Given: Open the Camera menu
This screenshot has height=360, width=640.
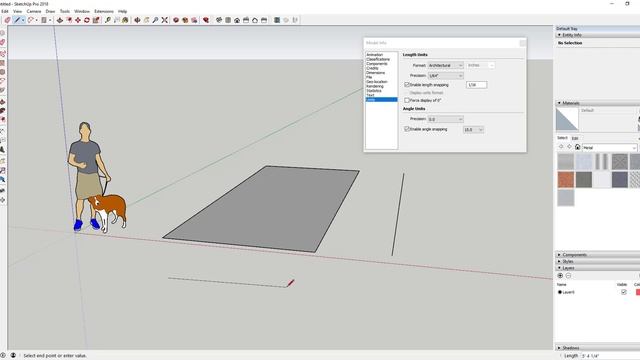Looking at the screenshot, I should [34, 11].
